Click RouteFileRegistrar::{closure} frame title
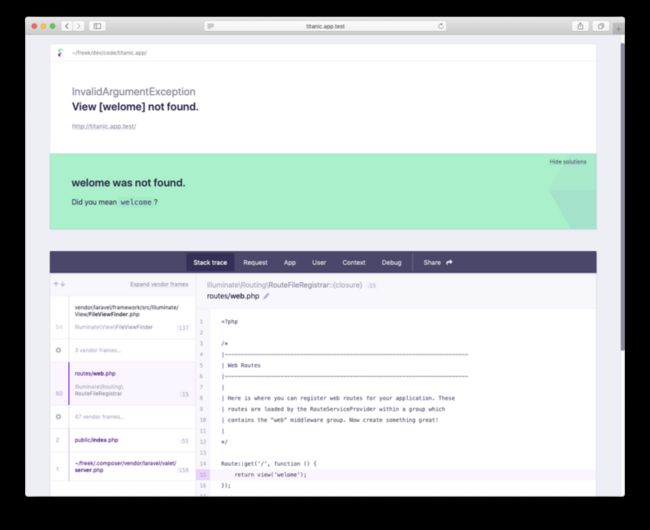This screenshot has width=650, height=530. tap(284, 285)
